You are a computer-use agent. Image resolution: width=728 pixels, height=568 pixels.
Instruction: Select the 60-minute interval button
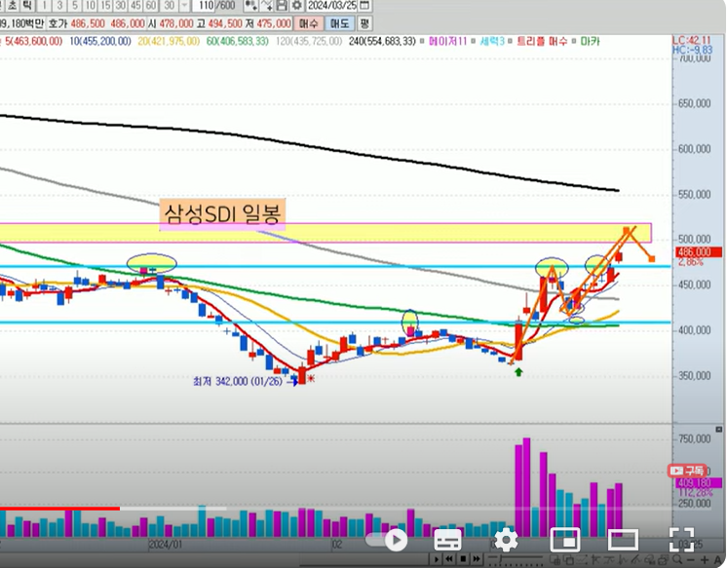[x=151, y=5]
